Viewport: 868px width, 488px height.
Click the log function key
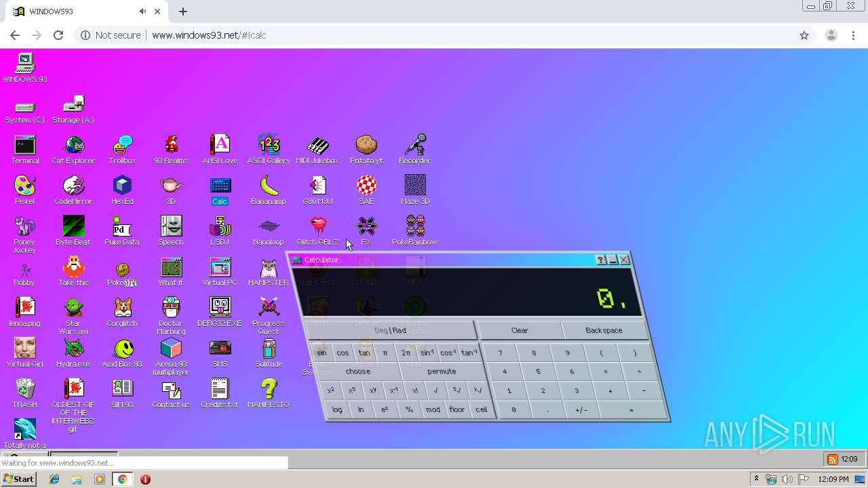point(337,409)
